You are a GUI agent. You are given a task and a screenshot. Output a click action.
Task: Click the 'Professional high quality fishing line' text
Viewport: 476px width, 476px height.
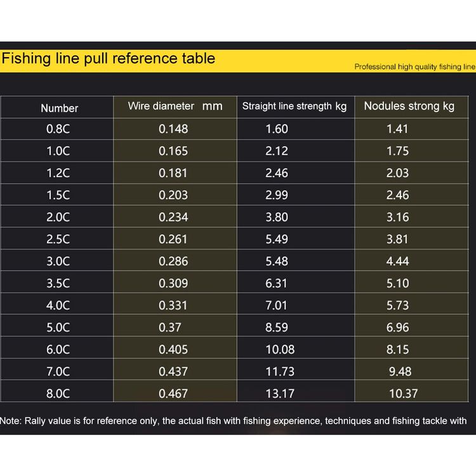[x=414, y=67]
